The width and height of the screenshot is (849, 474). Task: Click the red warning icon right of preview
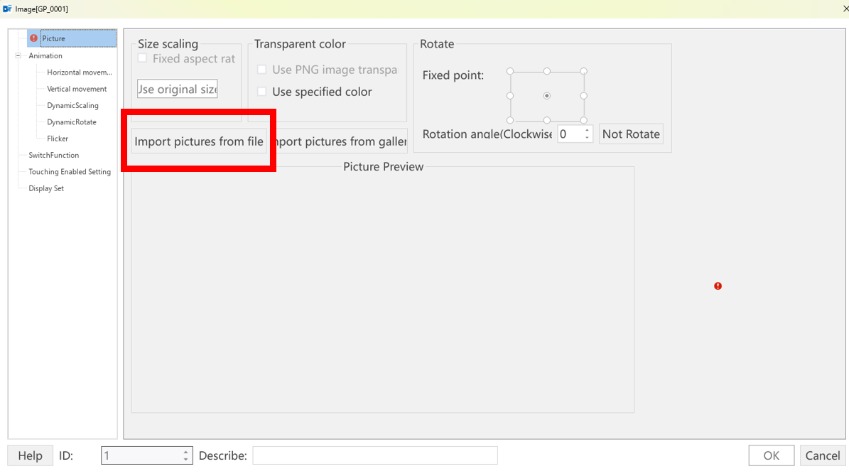(x=718, y=286)
